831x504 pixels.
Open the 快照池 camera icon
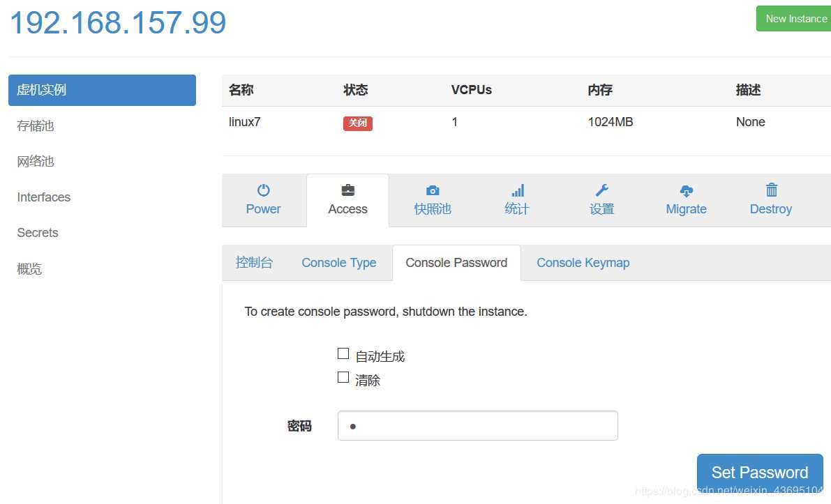(x=433, y=190)
